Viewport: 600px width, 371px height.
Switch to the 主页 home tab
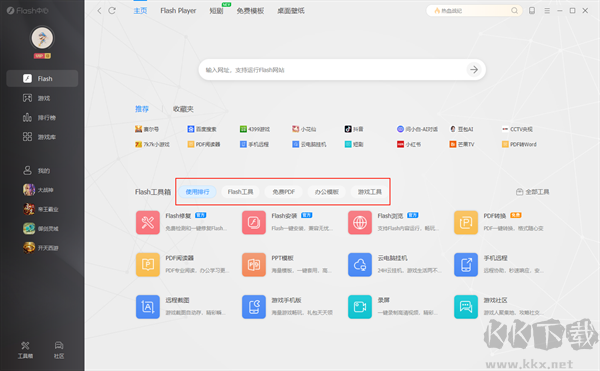[140, 11]
